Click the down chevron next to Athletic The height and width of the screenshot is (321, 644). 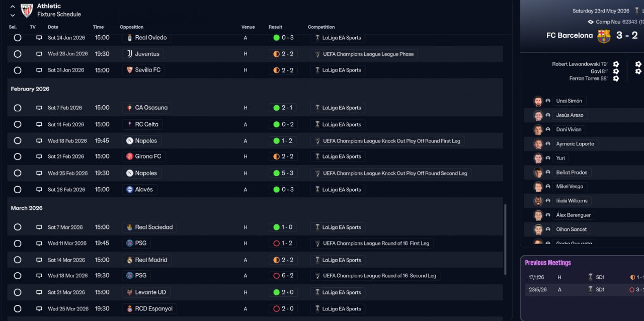13,15
